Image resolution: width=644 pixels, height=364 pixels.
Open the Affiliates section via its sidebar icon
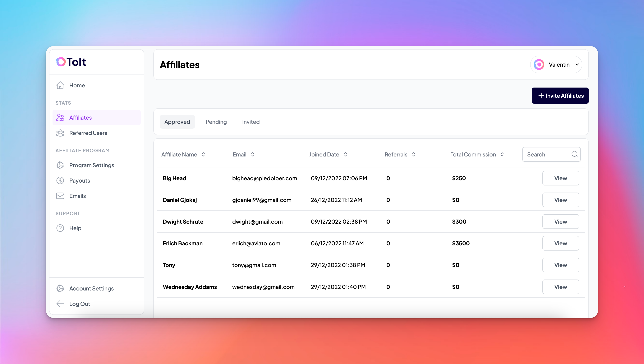[60, 117]
